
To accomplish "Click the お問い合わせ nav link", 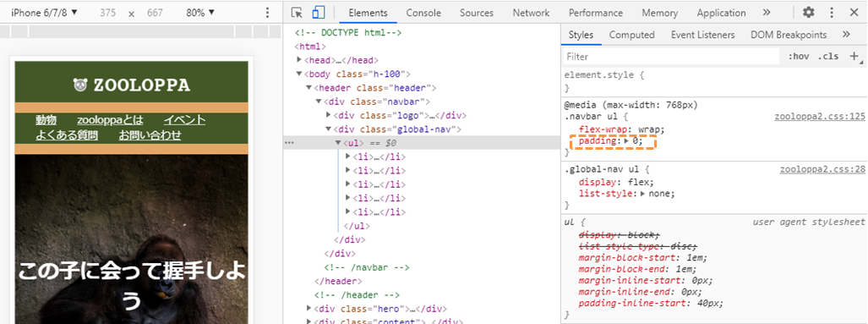I will tap(150, 135).
